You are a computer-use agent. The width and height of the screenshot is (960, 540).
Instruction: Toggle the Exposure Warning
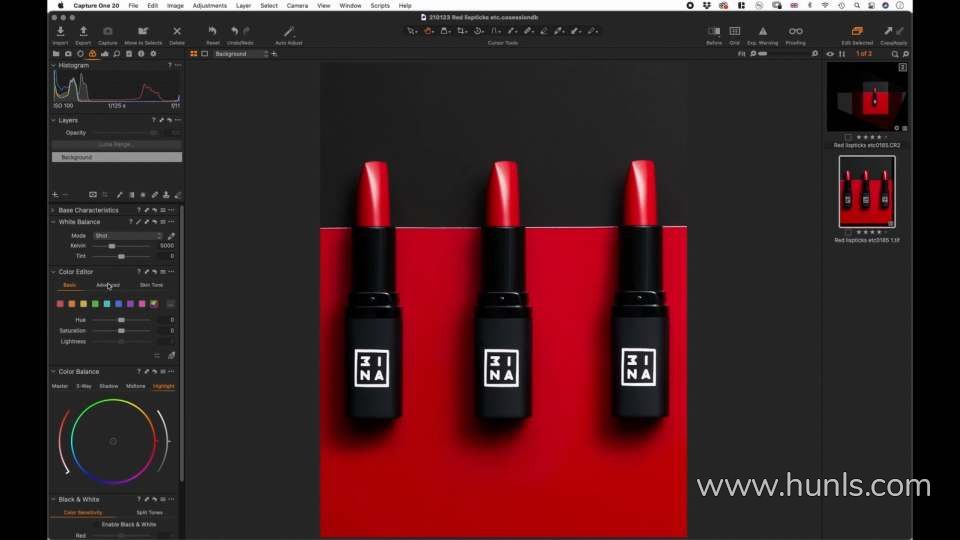pyautogui.click(x=763, y=31)
